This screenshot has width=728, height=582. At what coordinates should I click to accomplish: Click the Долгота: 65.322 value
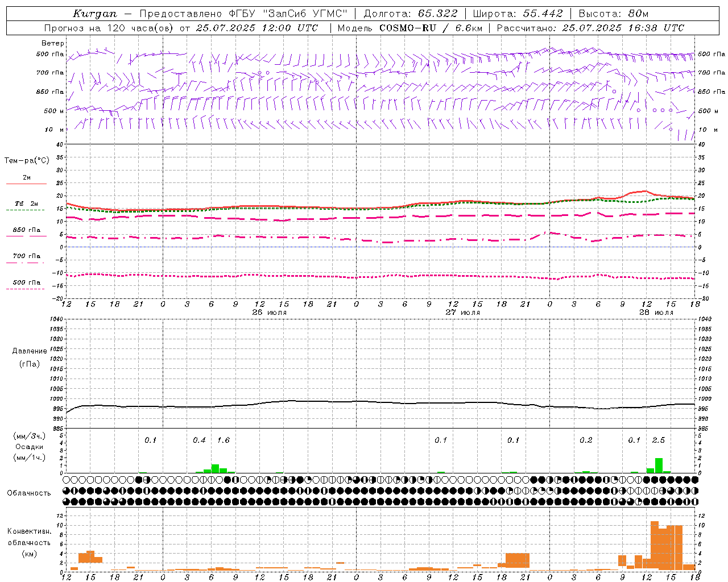pos(410,14)
